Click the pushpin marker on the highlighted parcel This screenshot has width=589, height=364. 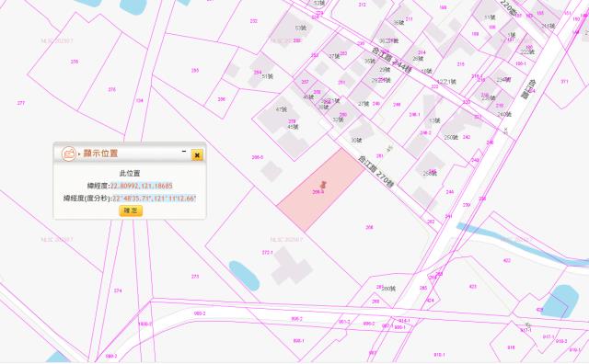coord(323,184)
